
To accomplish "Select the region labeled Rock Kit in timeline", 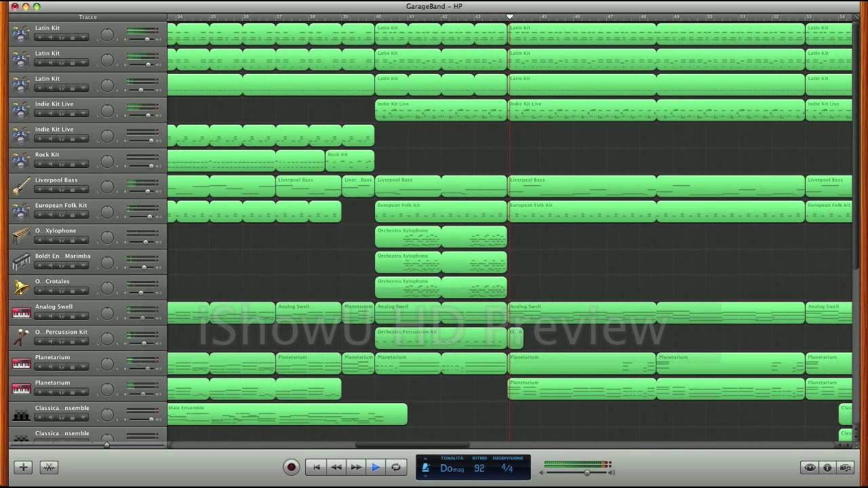I will [350, 161].
